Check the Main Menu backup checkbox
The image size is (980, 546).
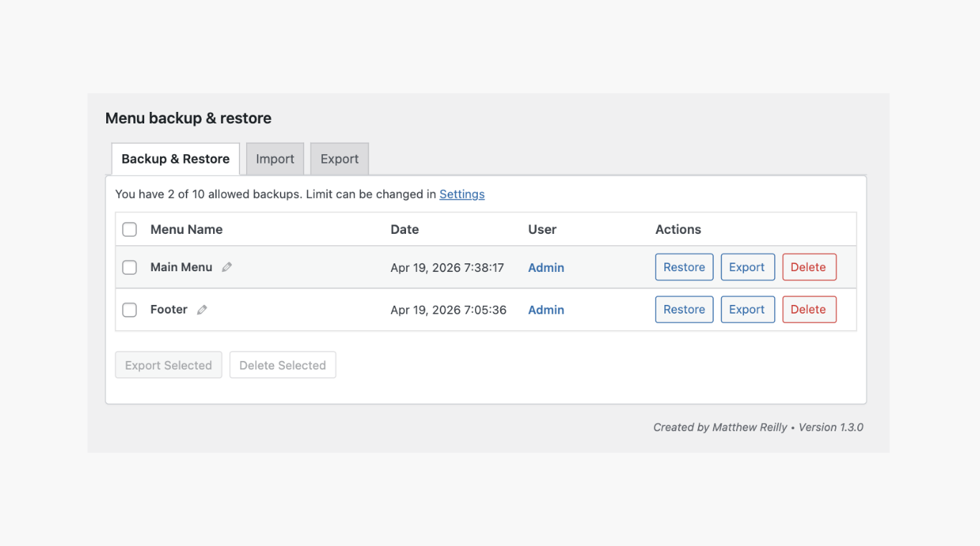coord(129,268)
